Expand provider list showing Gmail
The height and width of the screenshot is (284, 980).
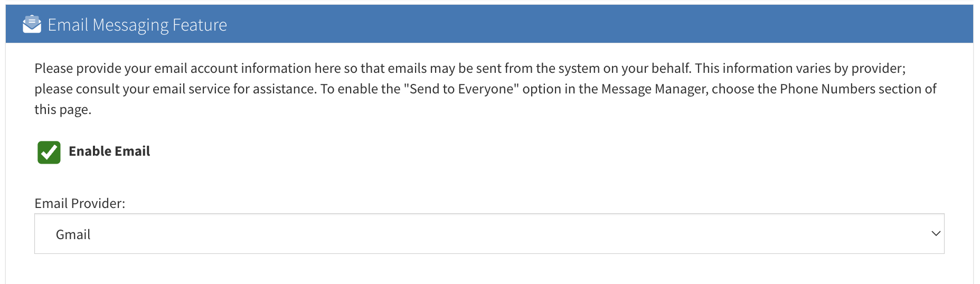[x=489, y=234]
